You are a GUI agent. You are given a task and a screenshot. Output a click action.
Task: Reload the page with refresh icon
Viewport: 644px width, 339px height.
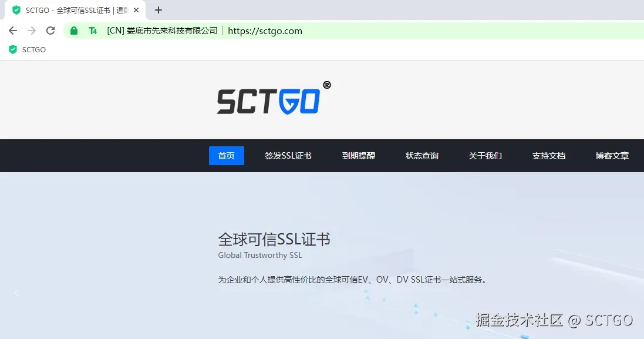[x=50, y=31]
